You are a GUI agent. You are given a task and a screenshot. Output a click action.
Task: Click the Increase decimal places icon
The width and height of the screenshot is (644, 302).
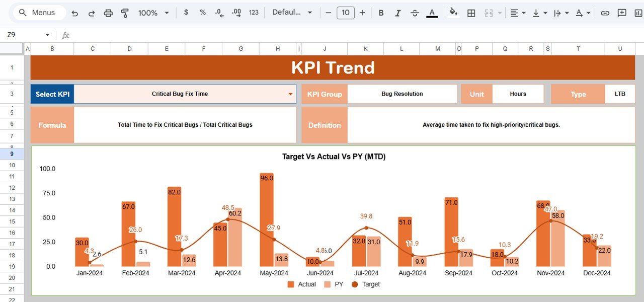[x=236, y=13]
